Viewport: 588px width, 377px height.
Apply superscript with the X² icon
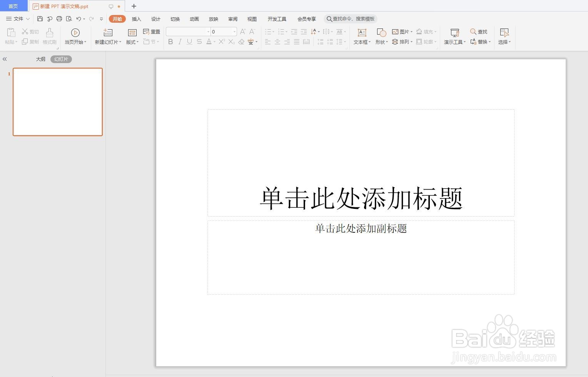pyautogui.click(x=222, y=42)
